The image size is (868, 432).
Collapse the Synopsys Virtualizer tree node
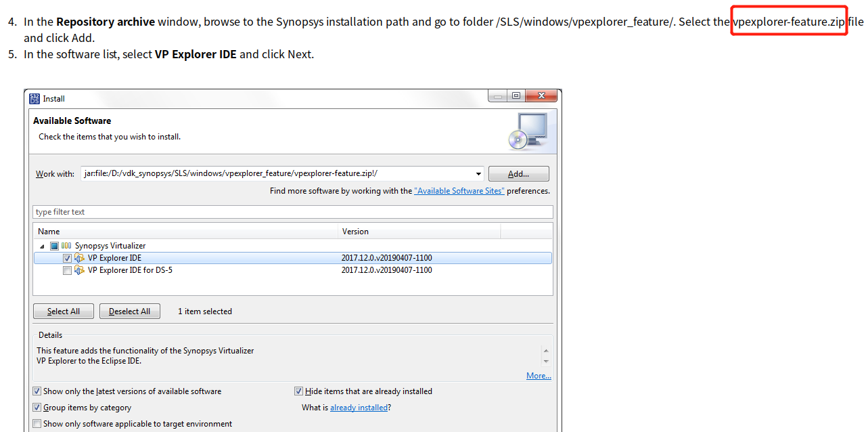[x=43, y=245]
